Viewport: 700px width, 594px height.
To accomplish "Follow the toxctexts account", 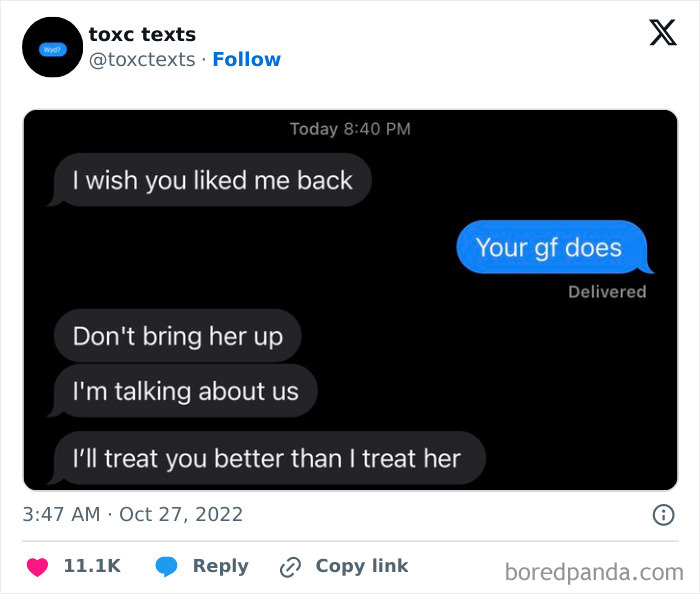I will click(x=246, y=59).
